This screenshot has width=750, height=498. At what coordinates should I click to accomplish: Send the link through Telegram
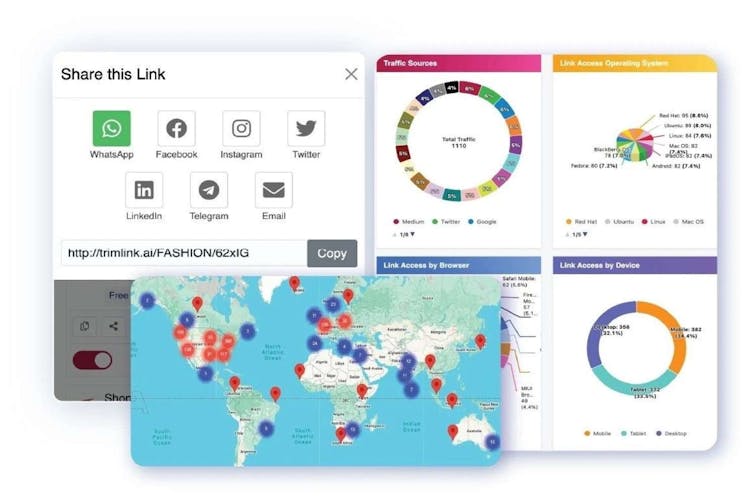(209, 190)
